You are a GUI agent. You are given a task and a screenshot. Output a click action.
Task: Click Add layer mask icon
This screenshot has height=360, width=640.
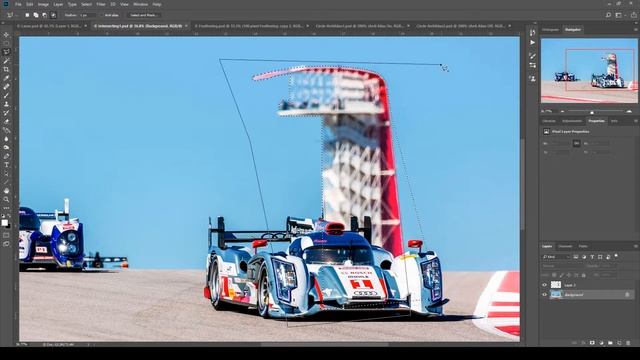[x=592, y=343]
